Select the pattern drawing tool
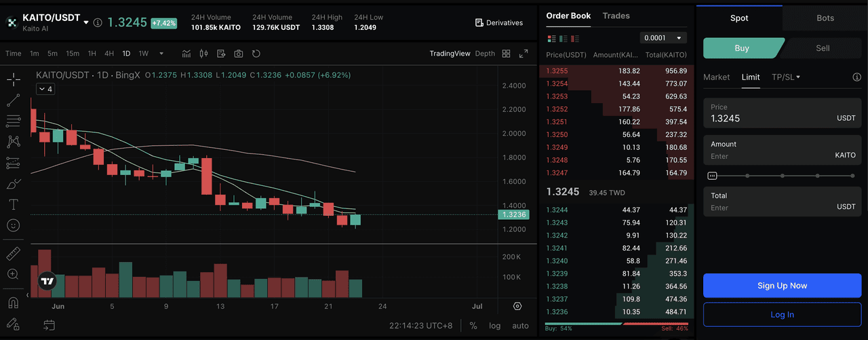This screenshot has width=868, height=340. coord(13,142)
